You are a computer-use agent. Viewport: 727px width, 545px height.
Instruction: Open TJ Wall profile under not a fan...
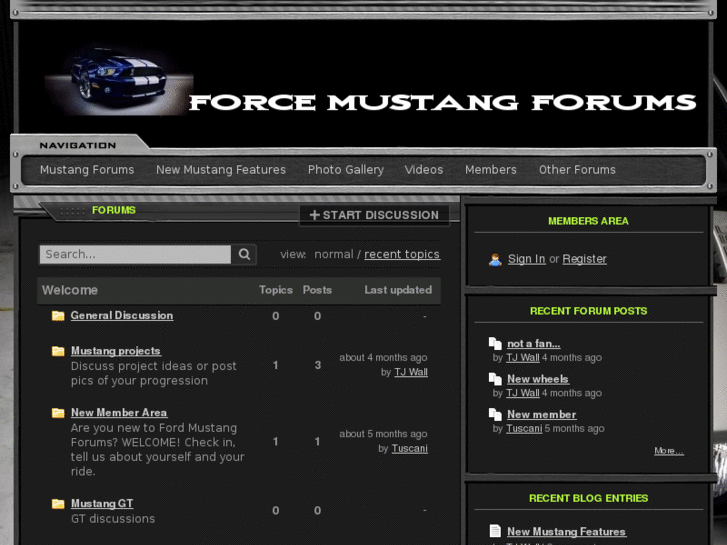click(523, 358)
